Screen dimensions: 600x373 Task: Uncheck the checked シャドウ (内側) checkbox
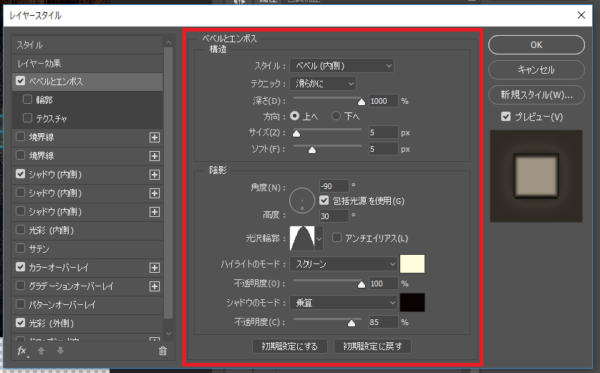pyautogui.click(x=21, y=174)
